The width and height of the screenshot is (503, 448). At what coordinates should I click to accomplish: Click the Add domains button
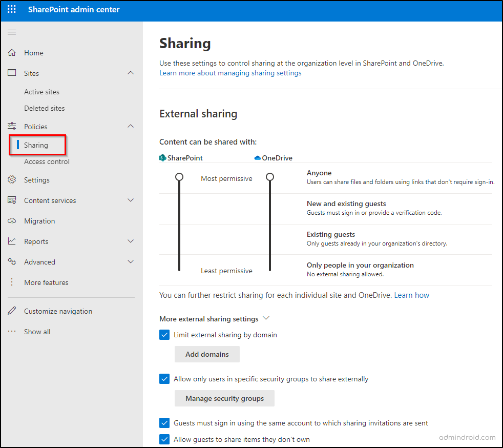click(x=207, y=354)
